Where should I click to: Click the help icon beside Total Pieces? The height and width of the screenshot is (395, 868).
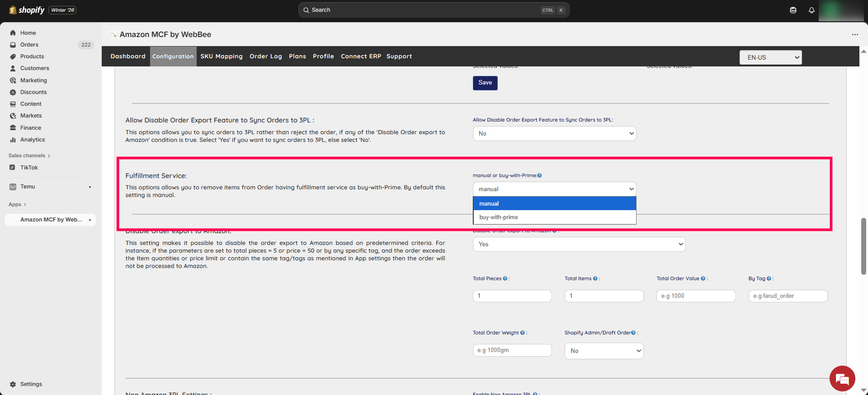505,278
